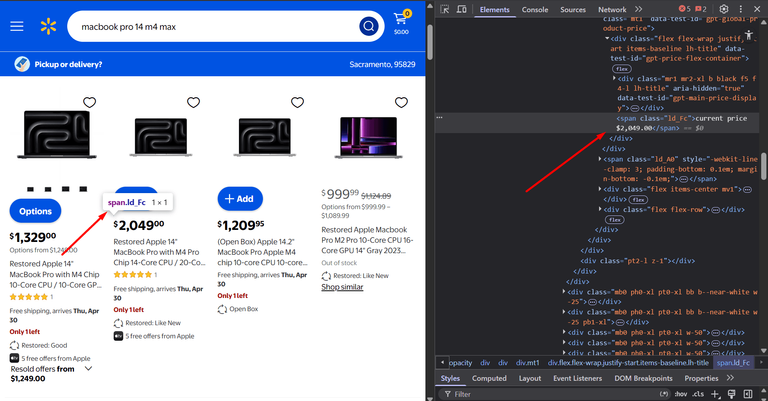768x401 pixels.
Task: Toggle flex badge below flex flex-row div
Action: (615, 220)
